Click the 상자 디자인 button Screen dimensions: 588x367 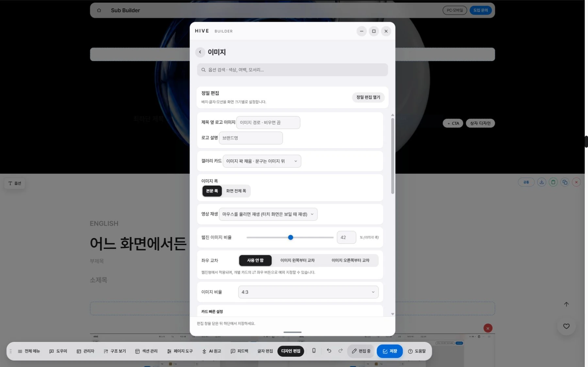click(480, 123)
